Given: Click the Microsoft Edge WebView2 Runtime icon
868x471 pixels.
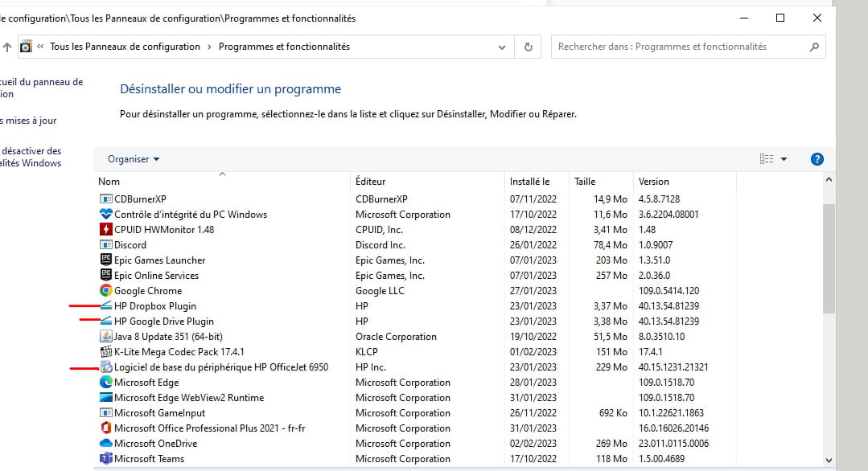Looking at the screenshot, I should [105, 397].
